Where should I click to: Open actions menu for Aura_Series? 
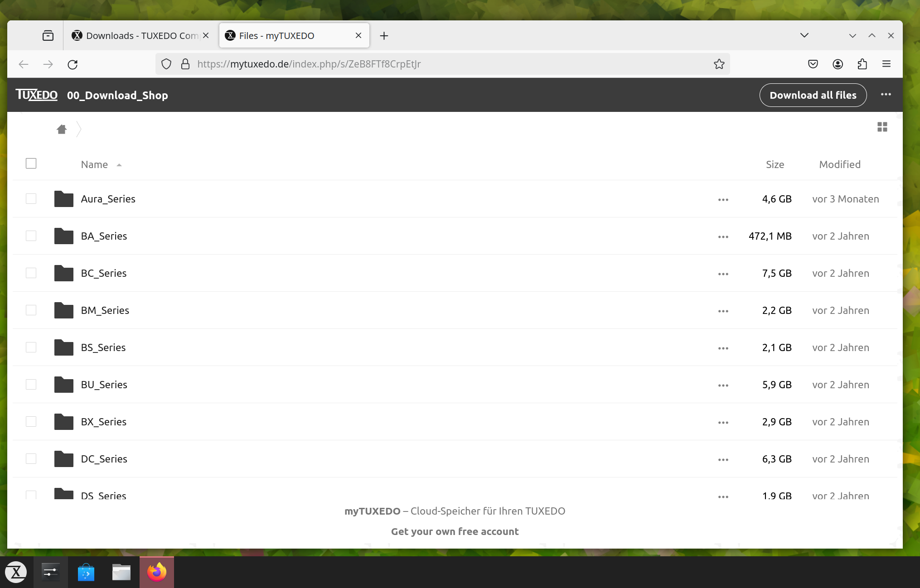pos(723,200)
